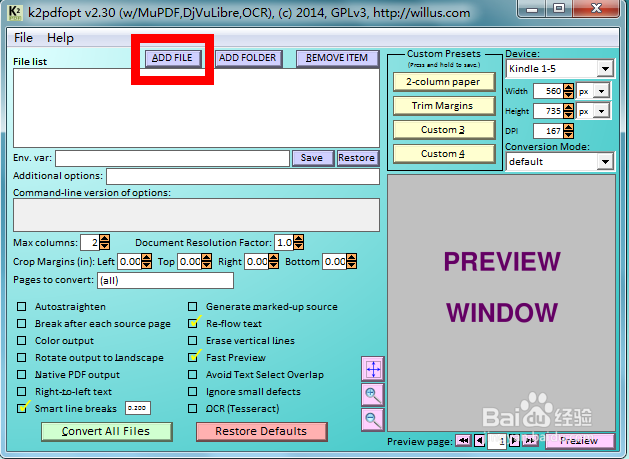629x459 pixels.
Task: Click the Width value field
Action: [548, 91]
